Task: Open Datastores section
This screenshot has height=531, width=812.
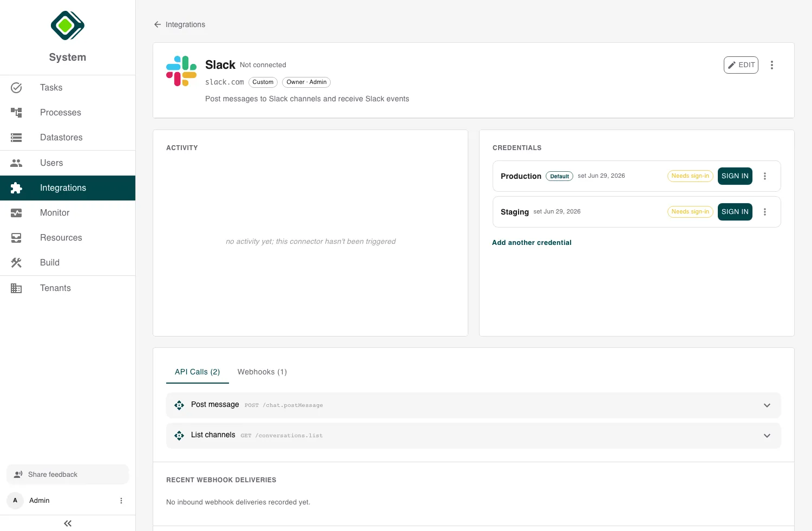Action: (x=68, y=138)
